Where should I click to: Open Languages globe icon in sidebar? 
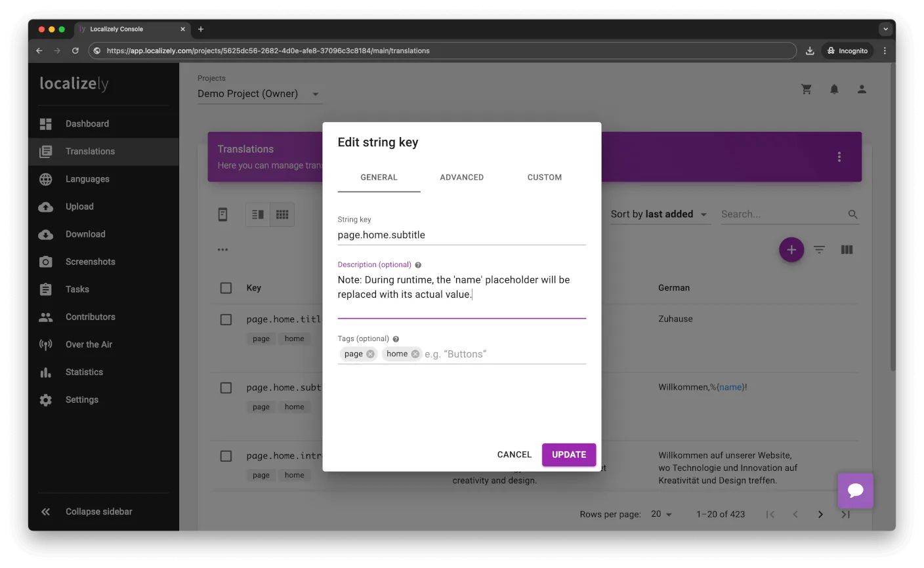(x=45, y=179)
